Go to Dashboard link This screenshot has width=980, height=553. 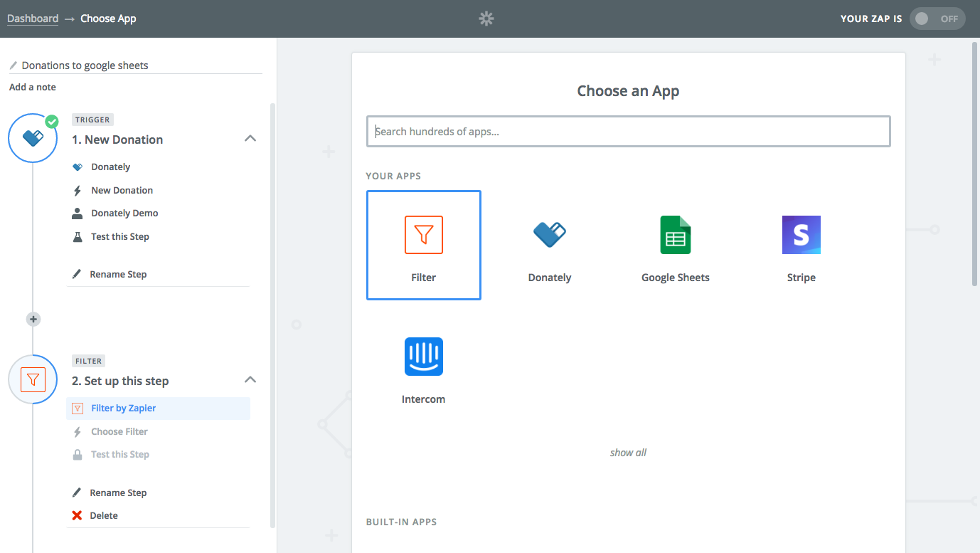(33, 19)
